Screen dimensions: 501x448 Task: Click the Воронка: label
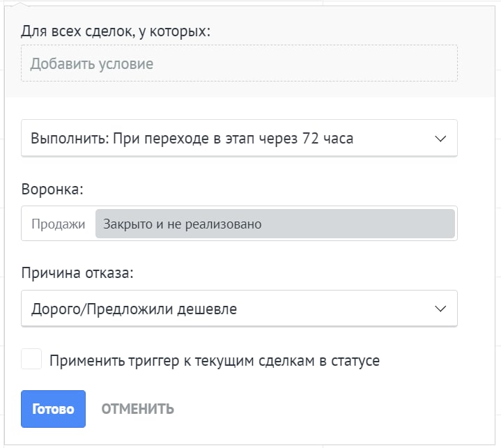[52, 190]
